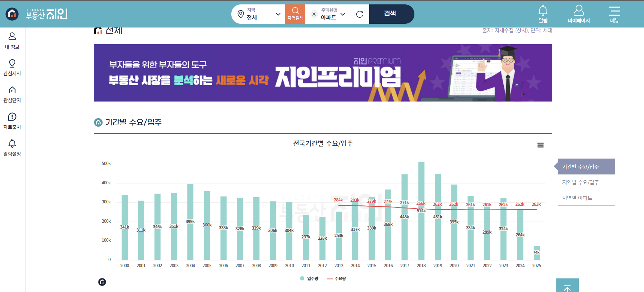Viewport: 644px width, 292px height.
Task: Open the chart context menu icon
Action: [x=540, y=145]
